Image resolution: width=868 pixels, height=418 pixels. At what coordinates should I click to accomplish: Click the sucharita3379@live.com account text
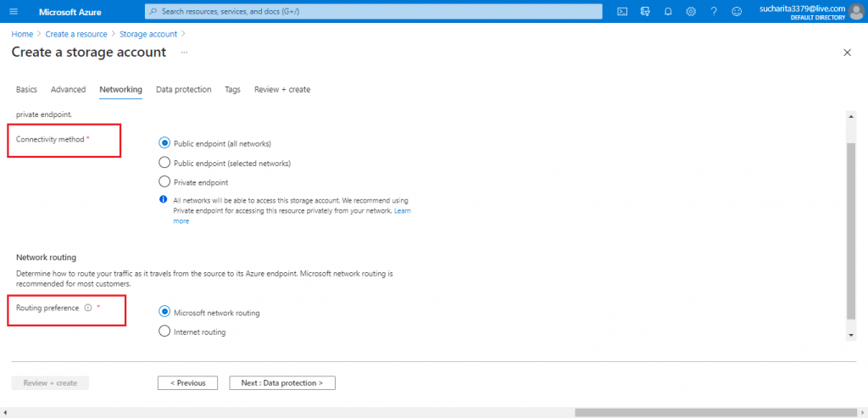(x=803, y=8)
